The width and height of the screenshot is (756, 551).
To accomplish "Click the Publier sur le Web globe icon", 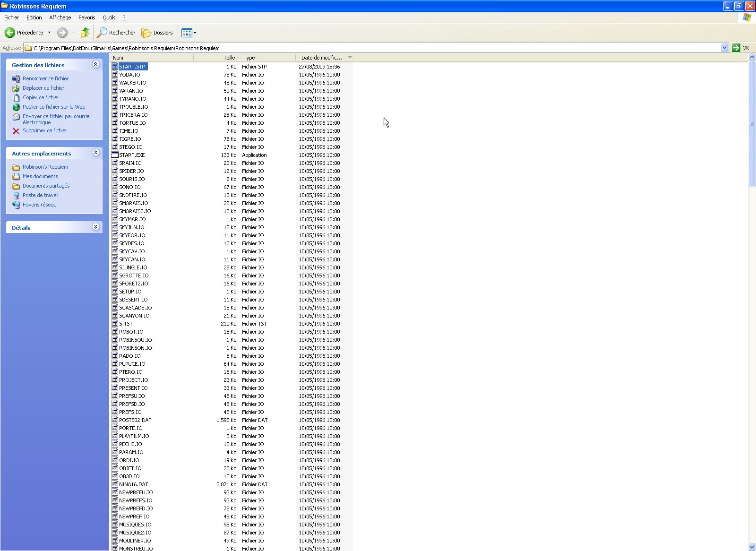I will coord(16,107).
